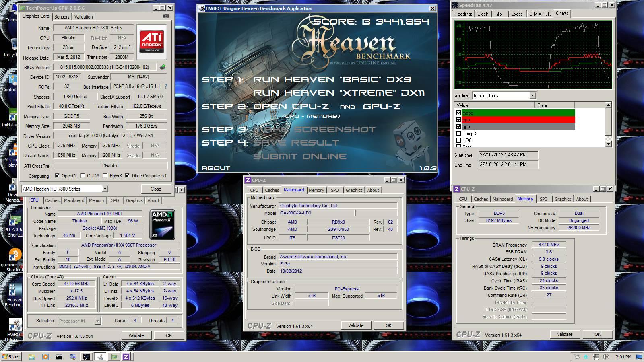Screen dimensions: 644x362
Task: Uncheck the cpu temperature checkbox in SpeedFan
Action: 458,120
